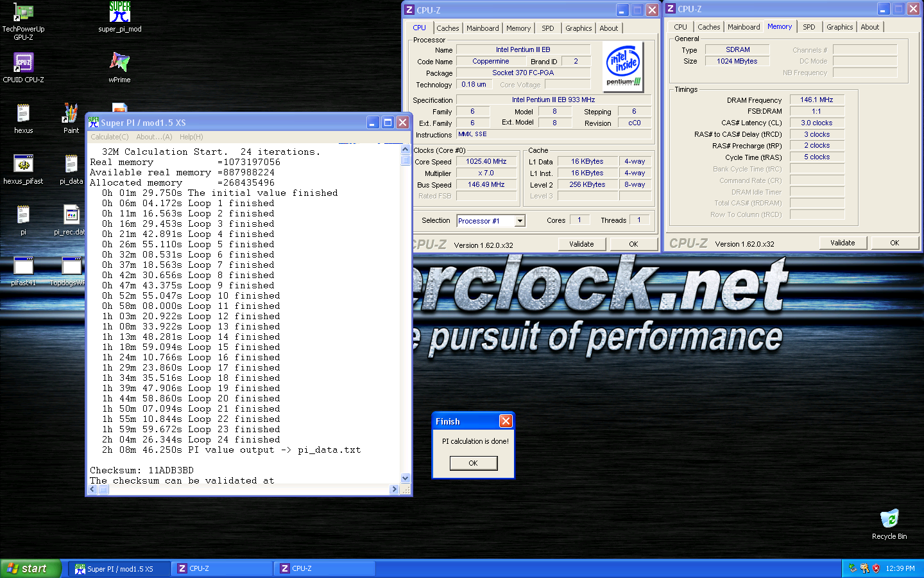924x578 pixels.
Task: Select pi_rec.dat file icon
Action: (70, 220)
